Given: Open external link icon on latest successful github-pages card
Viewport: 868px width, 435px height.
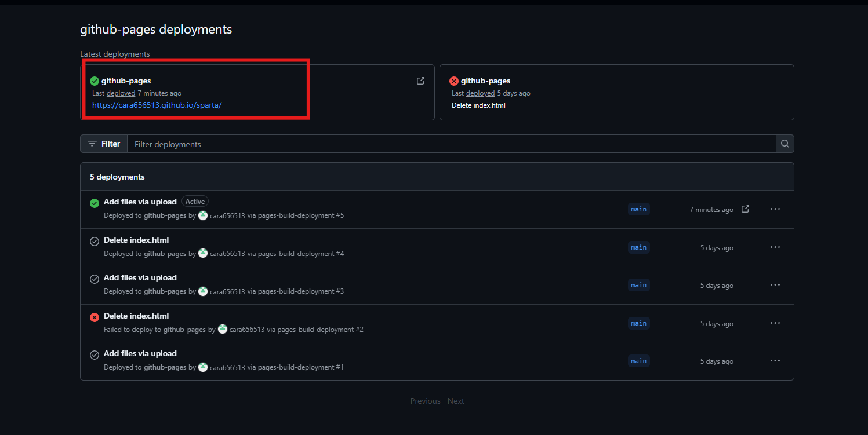Looking at the screenshot, I should click(x=420, y=81).
